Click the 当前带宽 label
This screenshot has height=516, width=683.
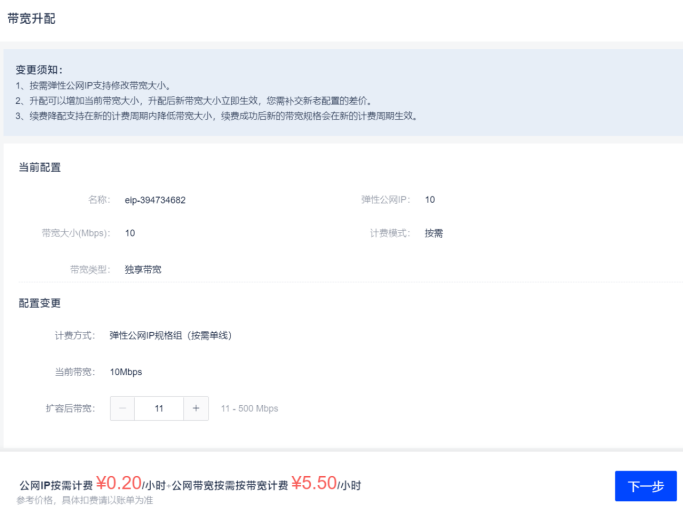pyautogui.click(x=75, y=372)
